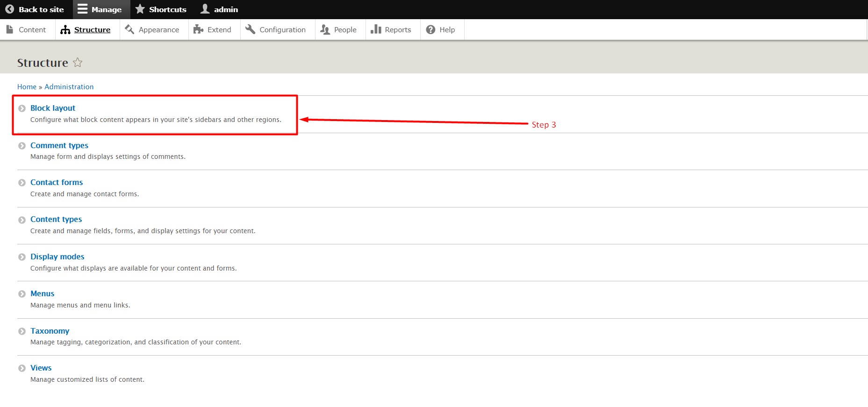Click the Reports bar chart icon
Screen dimensions: 868x407
(376, 29)
